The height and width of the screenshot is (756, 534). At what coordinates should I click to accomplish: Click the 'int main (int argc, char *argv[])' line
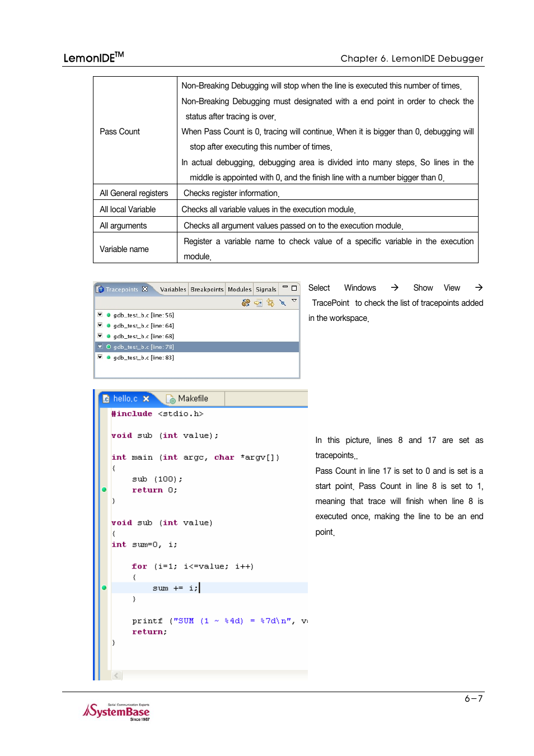click(195, 458)
